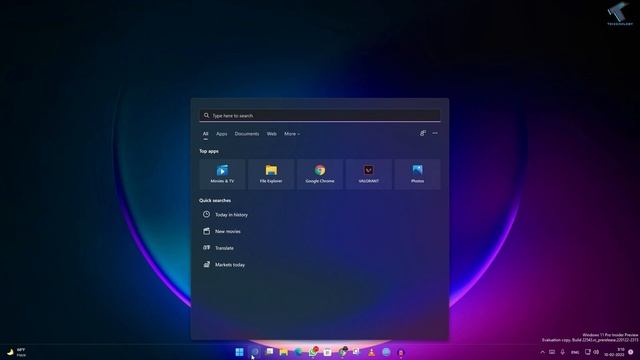
Task: Click the clock icon beside Today in history
Action: (207, 214)
